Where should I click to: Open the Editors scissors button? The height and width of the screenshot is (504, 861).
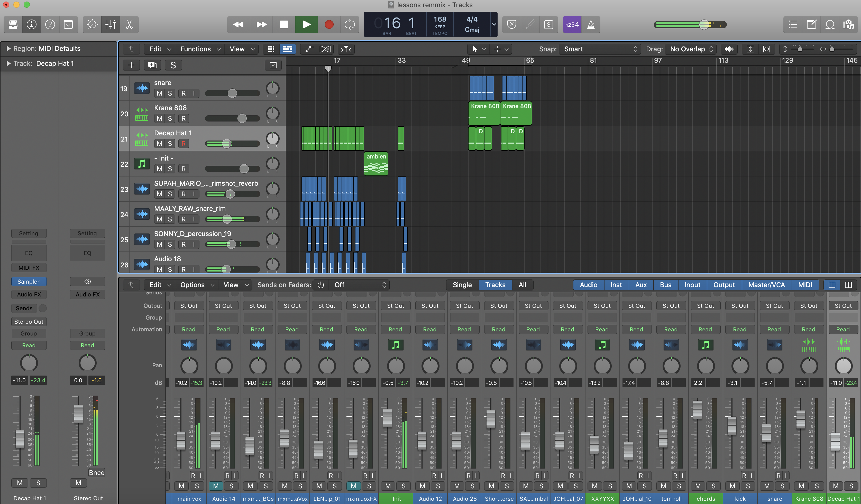tap(129, 24)
